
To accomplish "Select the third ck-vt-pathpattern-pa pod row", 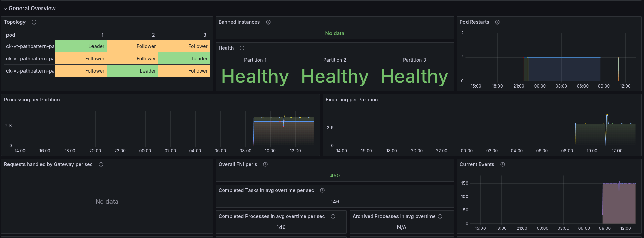I will point(30,71).
